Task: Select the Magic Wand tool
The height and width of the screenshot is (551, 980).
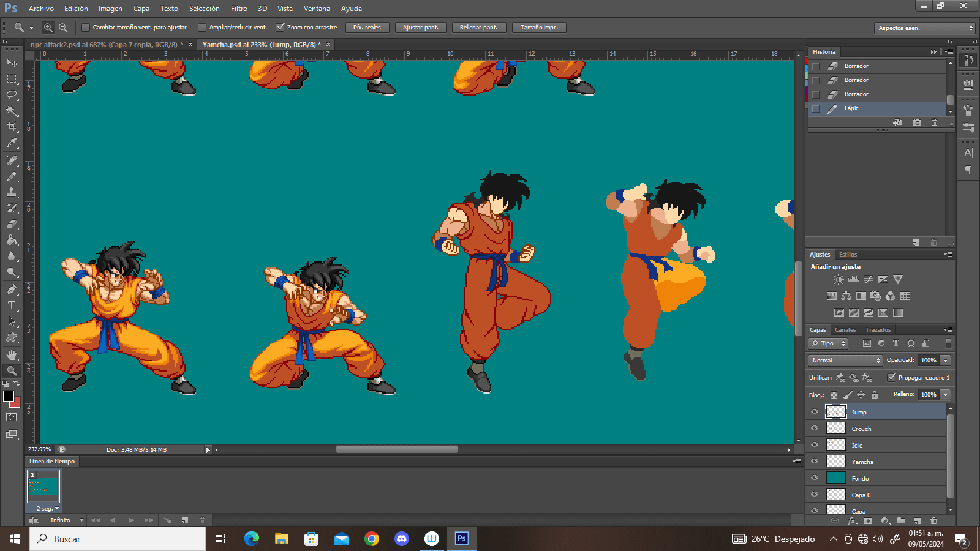Action: click(x=12, y=111)
